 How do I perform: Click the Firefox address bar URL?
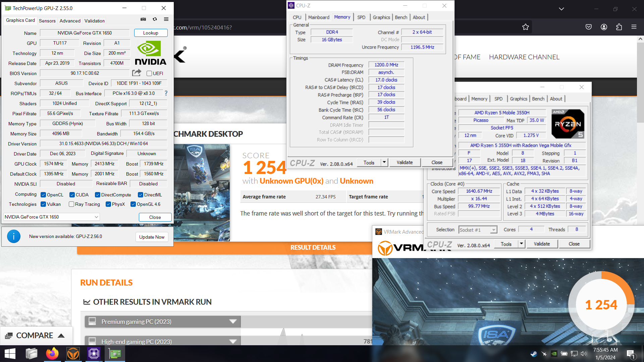pyautogui.click(x=203, y=27)
